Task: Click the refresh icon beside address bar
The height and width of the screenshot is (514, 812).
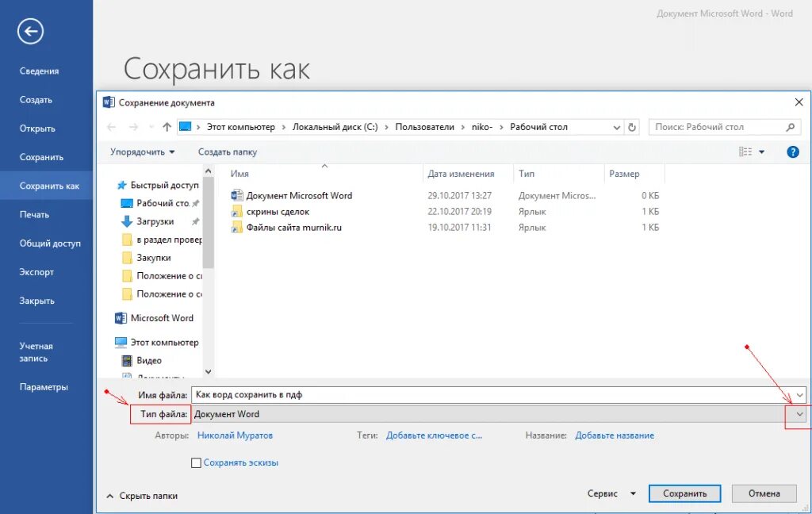Action: click(x=632, y=127)
